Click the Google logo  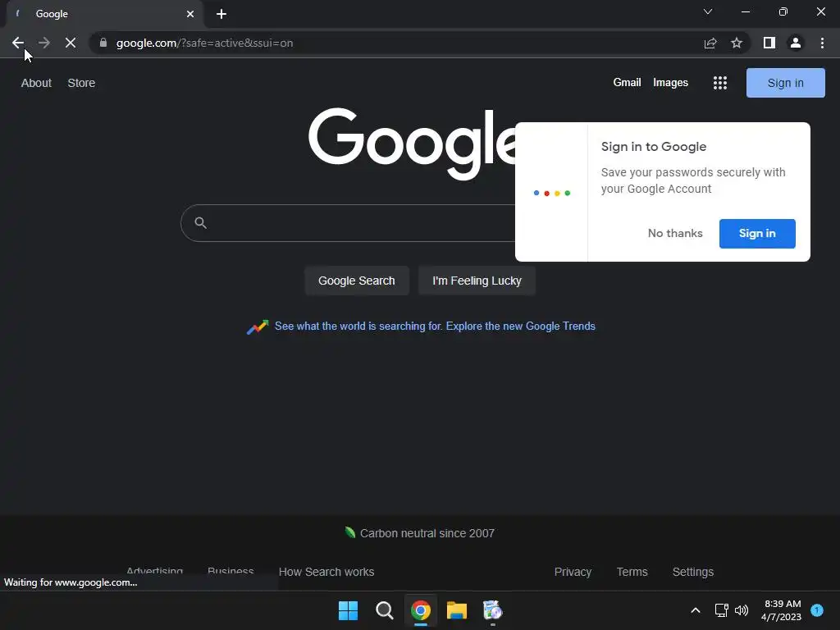coord(413,144)
